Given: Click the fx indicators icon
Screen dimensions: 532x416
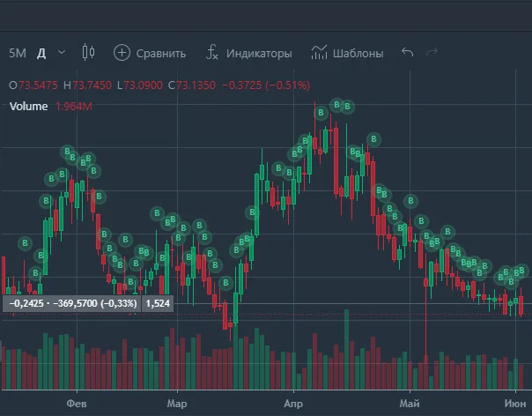Looking at the screenshot, I should pos(211,53).
